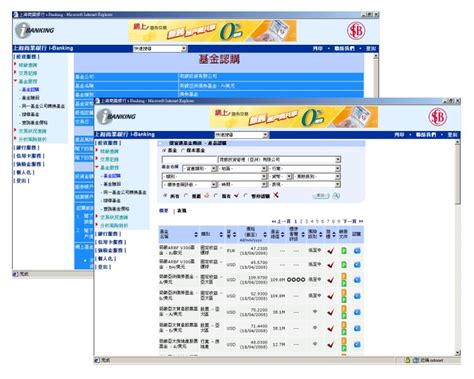The width and height of the screenshot is (474, 379).
Task: Click the i-Banking logo in the back window
Action: (34, 30)
